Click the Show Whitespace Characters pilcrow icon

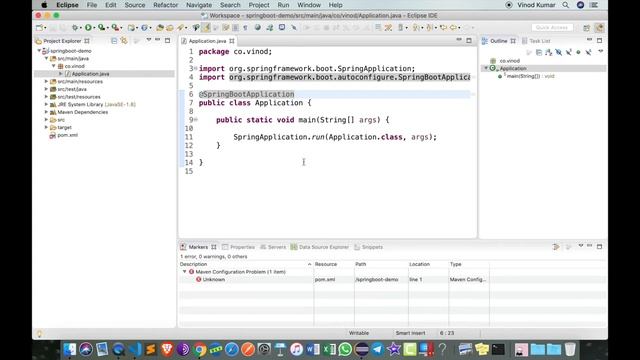(x=245, y=27)
